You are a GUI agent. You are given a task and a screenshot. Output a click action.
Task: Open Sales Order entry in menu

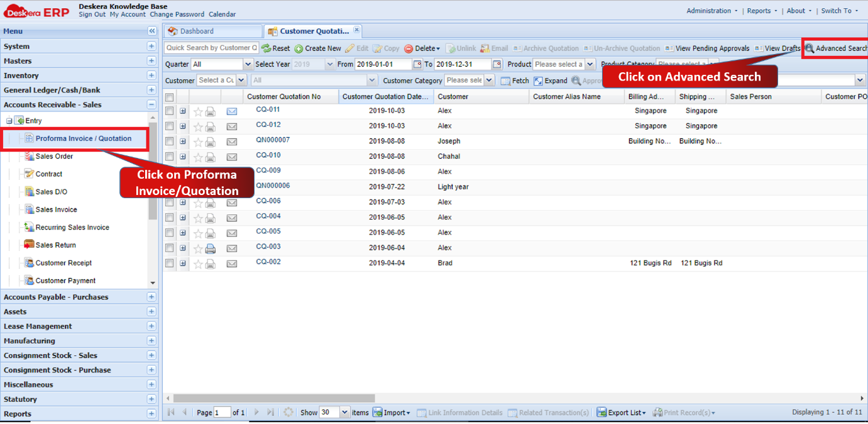coord(54,157)
